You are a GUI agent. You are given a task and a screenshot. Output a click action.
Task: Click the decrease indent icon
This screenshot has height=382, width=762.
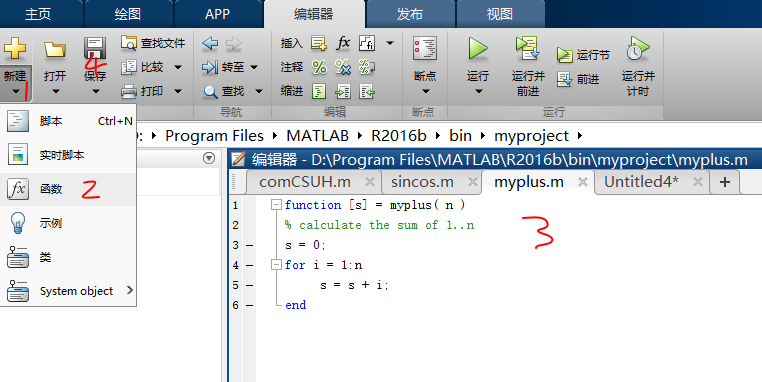tap(367, 91)
